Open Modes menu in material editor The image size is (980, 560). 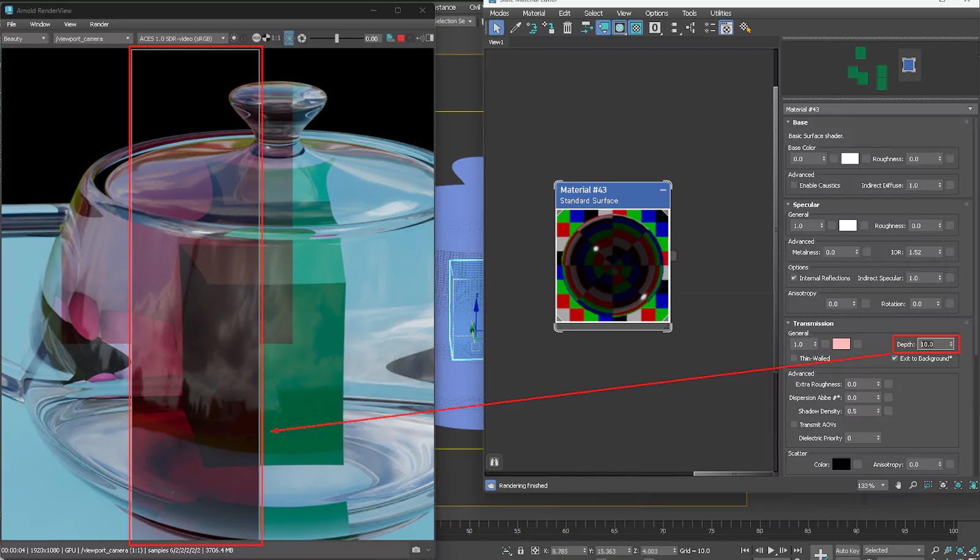click(499, 13)
